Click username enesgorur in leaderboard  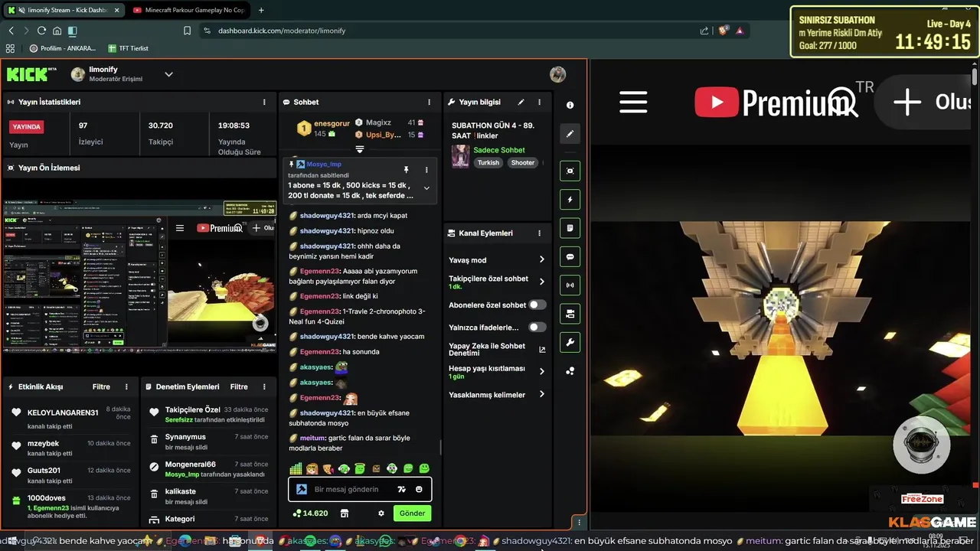[332, 123]
